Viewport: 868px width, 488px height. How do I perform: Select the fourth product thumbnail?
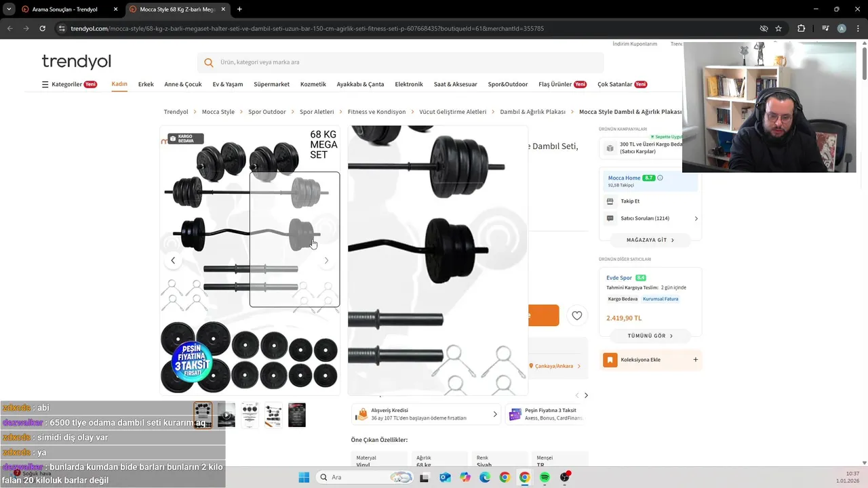coord(273,415)
